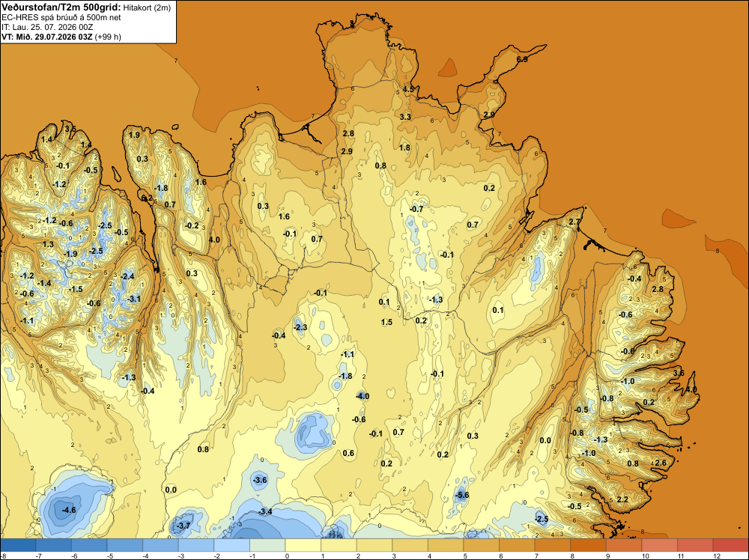Click the 2.6 temperature value on the map

click(661, 463)
